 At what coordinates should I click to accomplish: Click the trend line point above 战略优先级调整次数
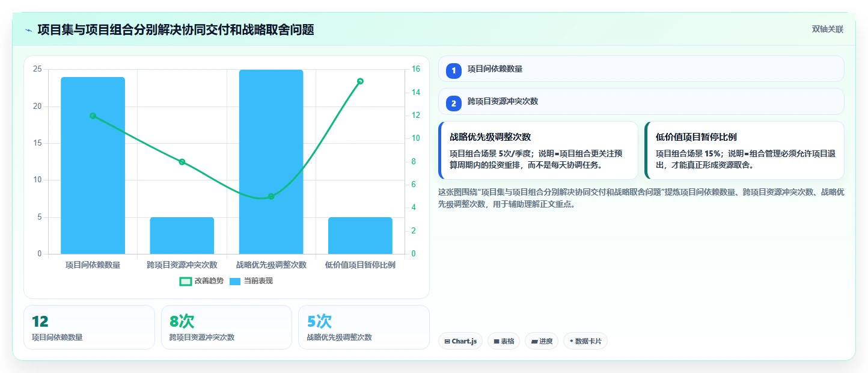point(271,196)
